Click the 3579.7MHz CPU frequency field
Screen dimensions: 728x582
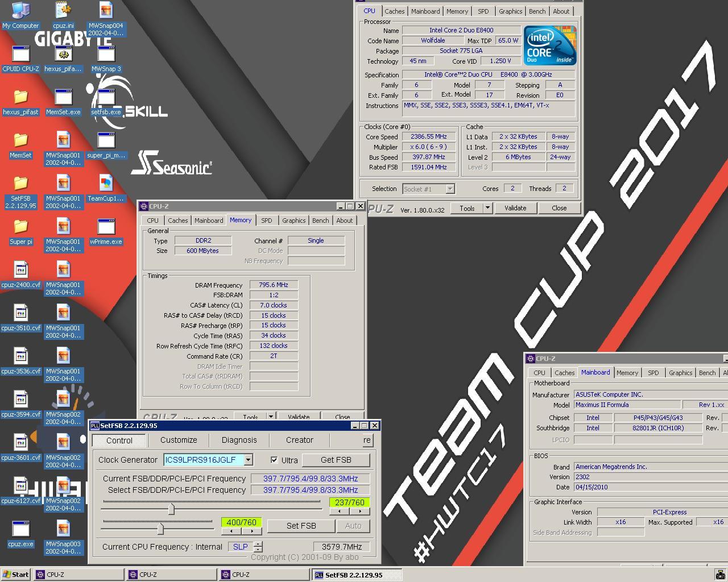point(341,547)
